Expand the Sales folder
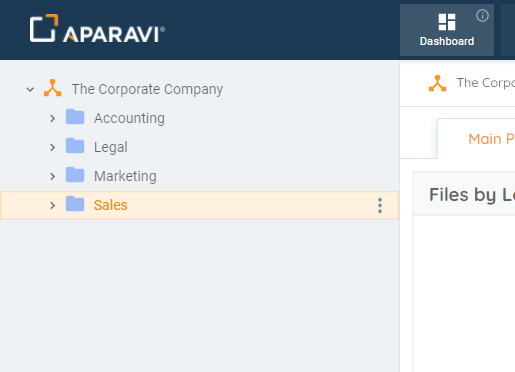The image size is (515, 372). pyautogui.click(x=52, y=205)
